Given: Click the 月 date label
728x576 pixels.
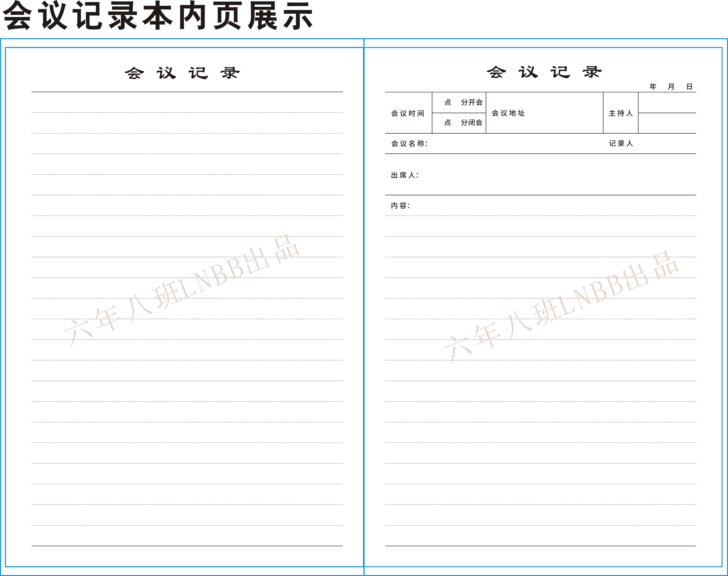Looking at the screenshot, I should (x=671, y=87).
